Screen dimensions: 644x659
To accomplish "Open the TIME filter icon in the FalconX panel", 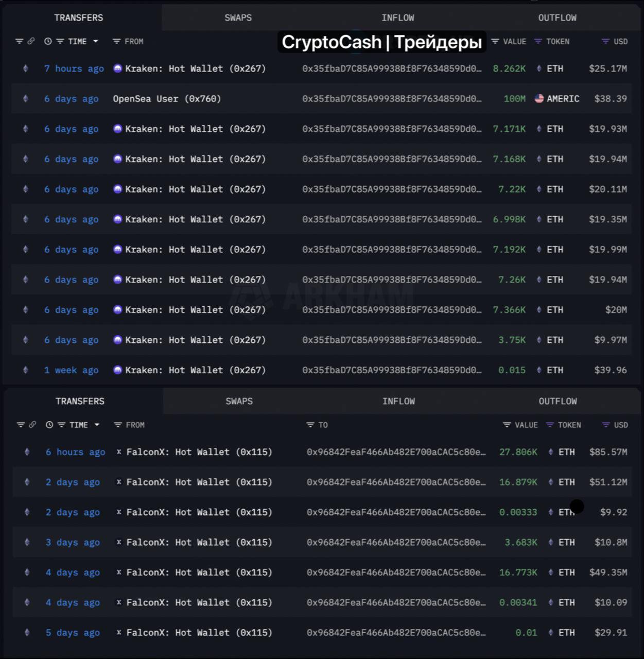I will (61, 425).
